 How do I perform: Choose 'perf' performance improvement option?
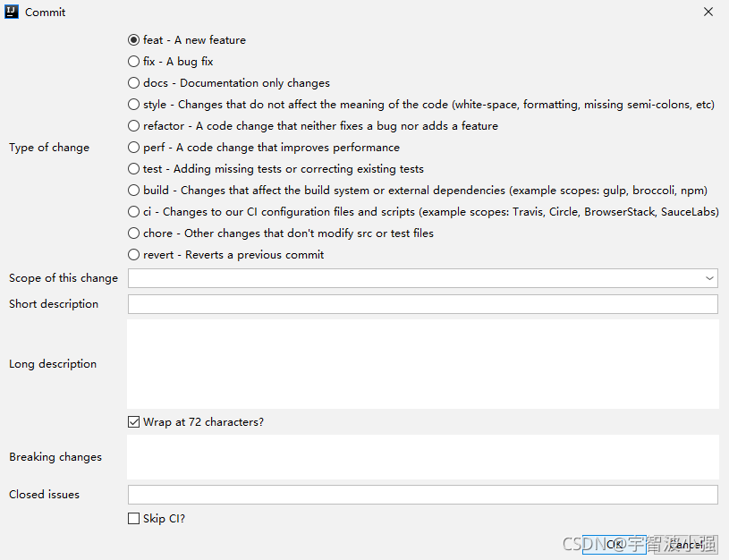pos(134,148)
